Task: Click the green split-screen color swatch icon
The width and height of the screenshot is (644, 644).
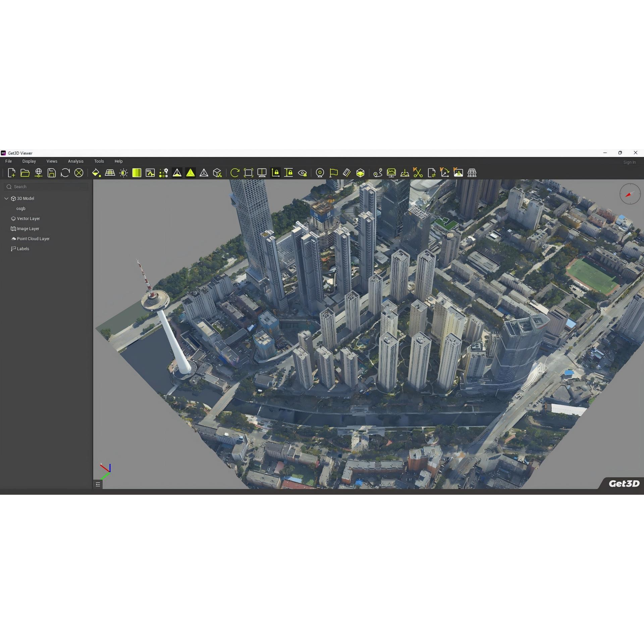Action: (137, 173)
